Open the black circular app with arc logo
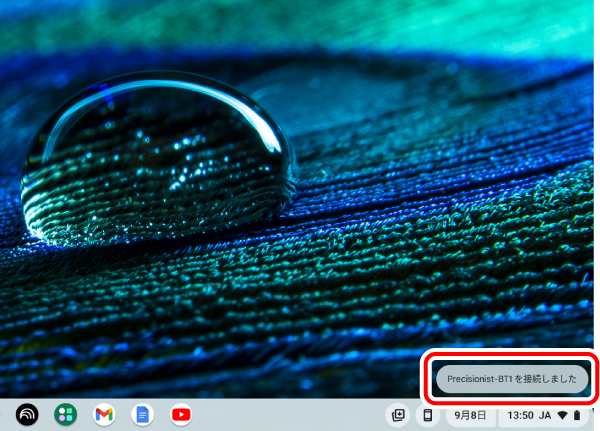The height and width of the screenshot is (431, 600). (x=27, y=414)
